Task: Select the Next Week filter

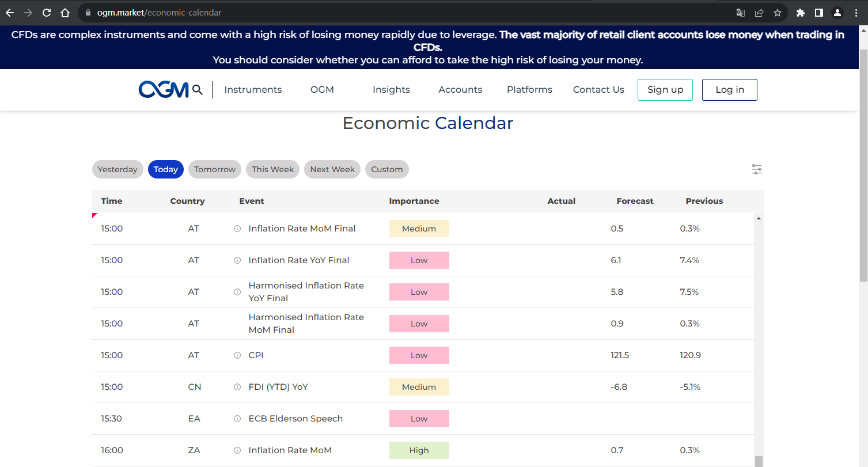Action: click(332, 169)
